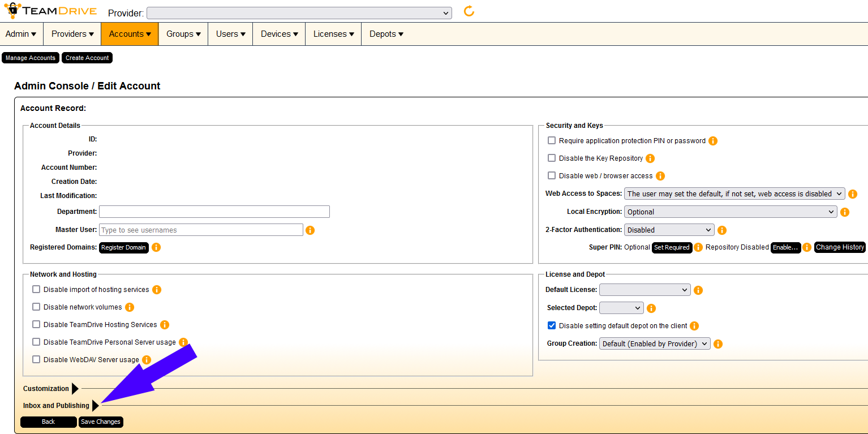Open Web Access to Spaces dropdown

pyautogui.click(x=734, y=194)
